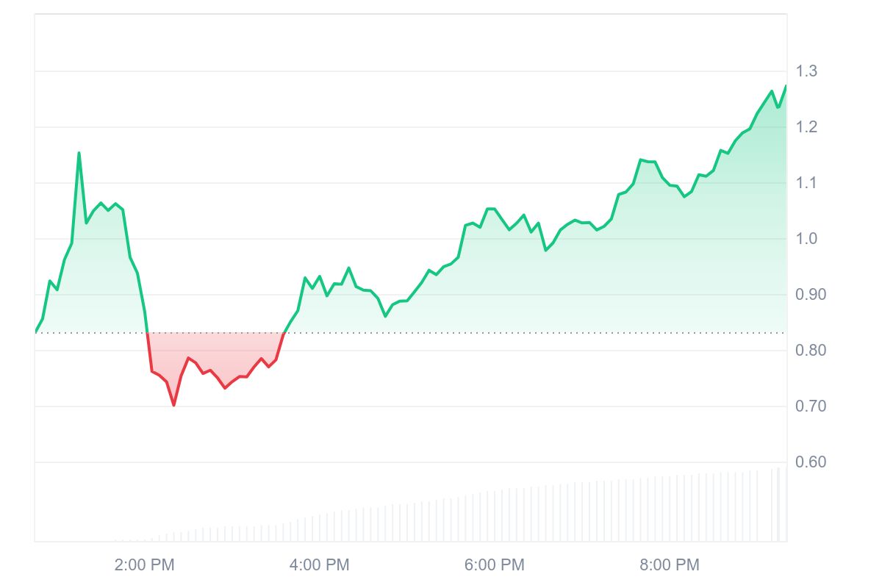Click the 2:00 PM time axis label
Screen dimensions: 882x588
pos(144,565)
